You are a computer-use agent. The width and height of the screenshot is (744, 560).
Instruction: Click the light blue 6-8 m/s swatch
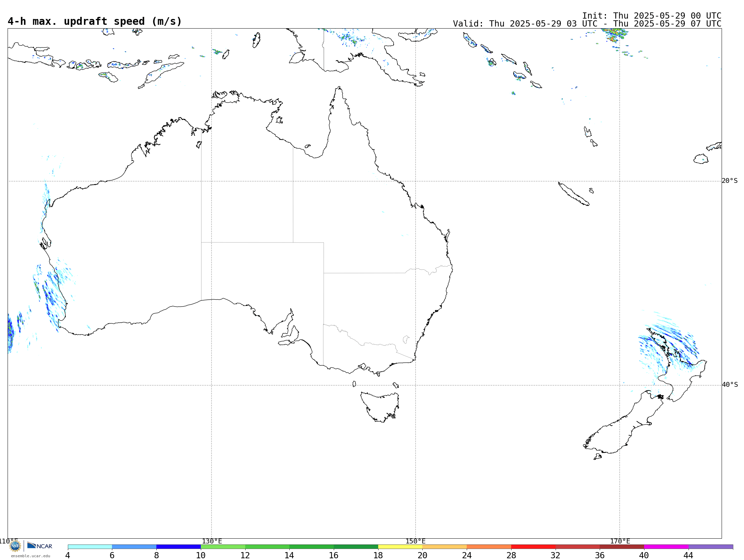(134, 547)
